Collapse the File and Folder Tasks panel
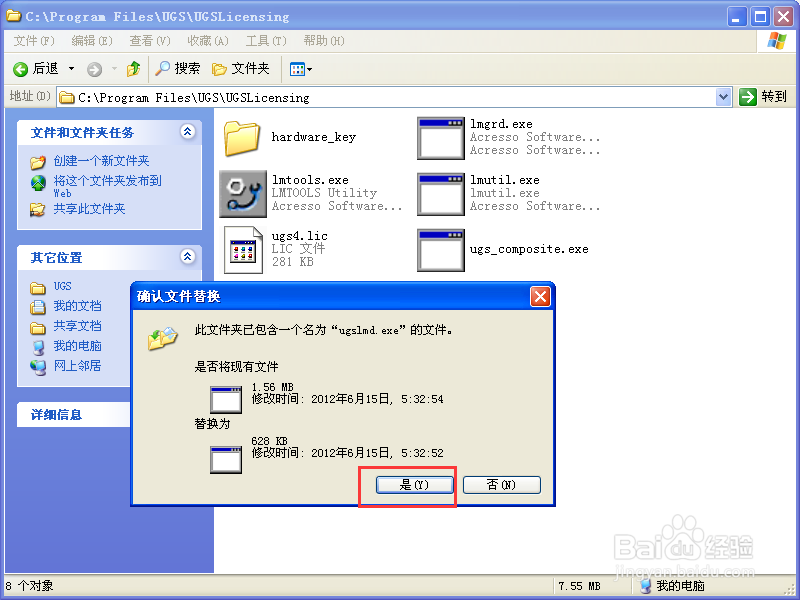Screen dimensions: 800x600 pos(187,132)
